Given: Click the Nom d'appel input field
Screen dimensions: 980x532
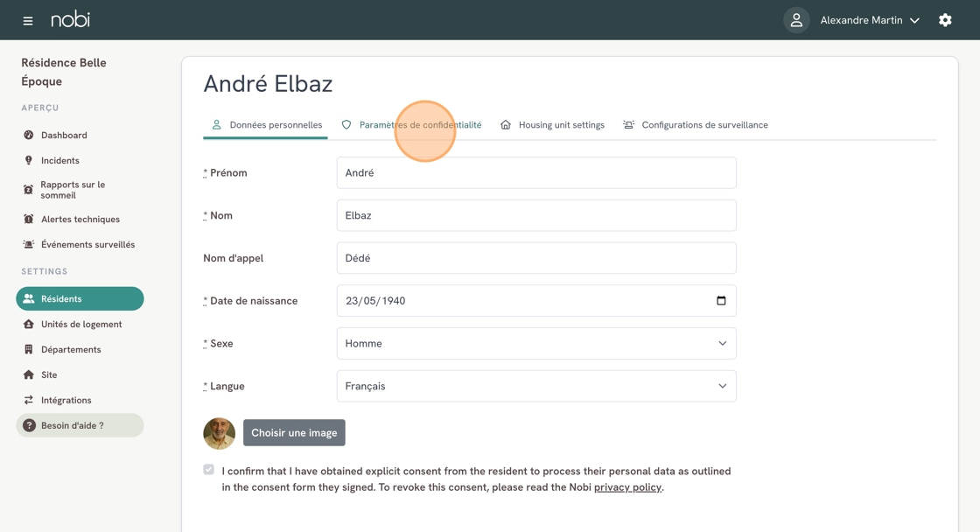Looking at the screenshot, I should click(535, 258).
